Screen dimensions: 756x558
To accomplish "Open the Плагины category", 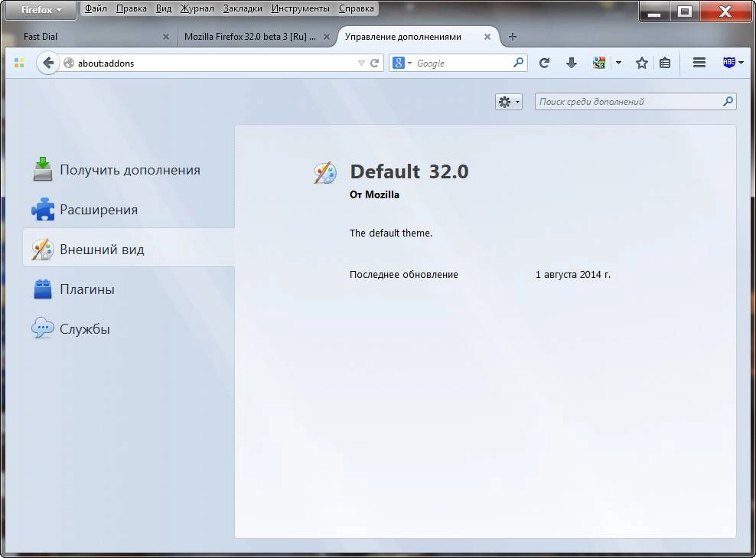I will tap(129, 289).
